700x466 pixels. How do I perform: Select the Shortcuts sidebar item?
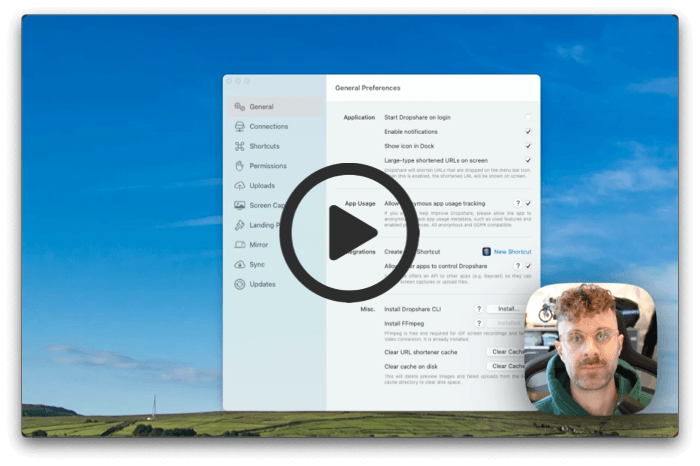click(264, 146)
